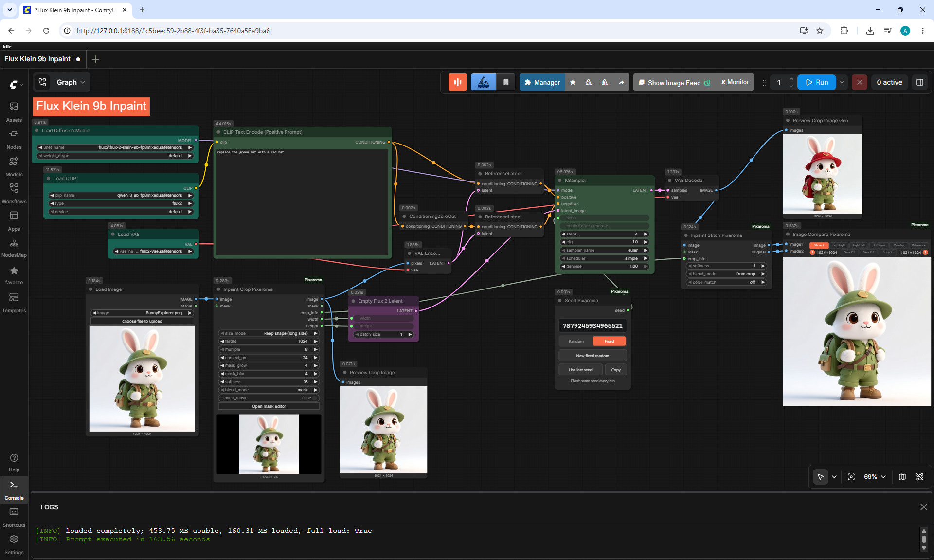
Task: Open the clip_name selector in Load CLIP
Action: pos(121,195)
